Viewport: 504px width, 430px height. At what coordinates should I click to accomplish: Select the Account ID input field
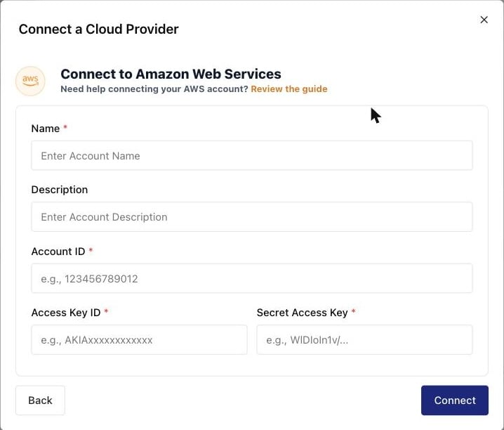pyautogui.click(x=252, y=278)
